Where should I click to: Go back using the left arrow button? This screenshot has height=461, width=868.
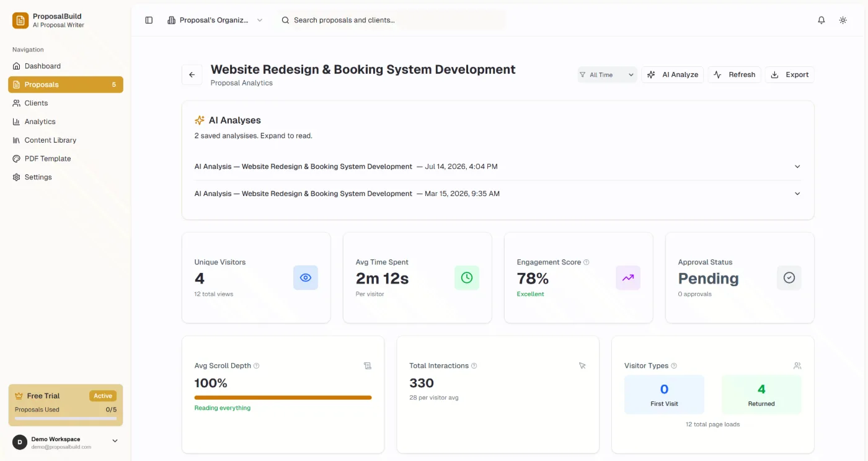pyautogui.click(x=192, y=74)
